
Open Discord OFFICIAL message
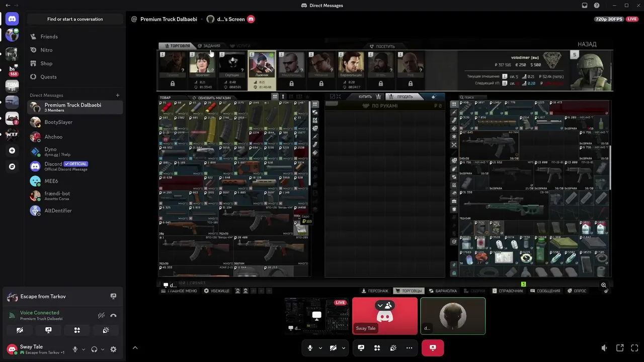pos(75,166)
